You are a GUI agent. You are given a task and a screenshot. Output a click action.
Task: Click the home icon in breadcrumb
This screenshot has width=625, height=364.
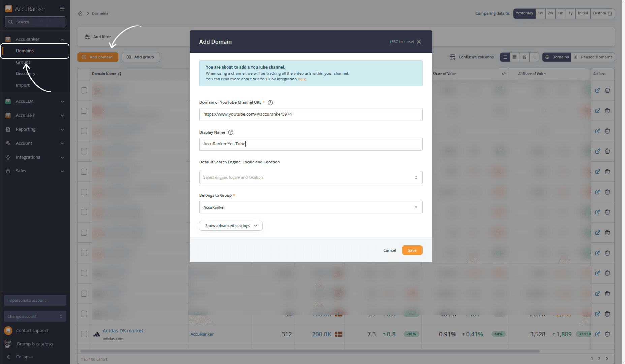pyautogui.click(x=80, y=13)
